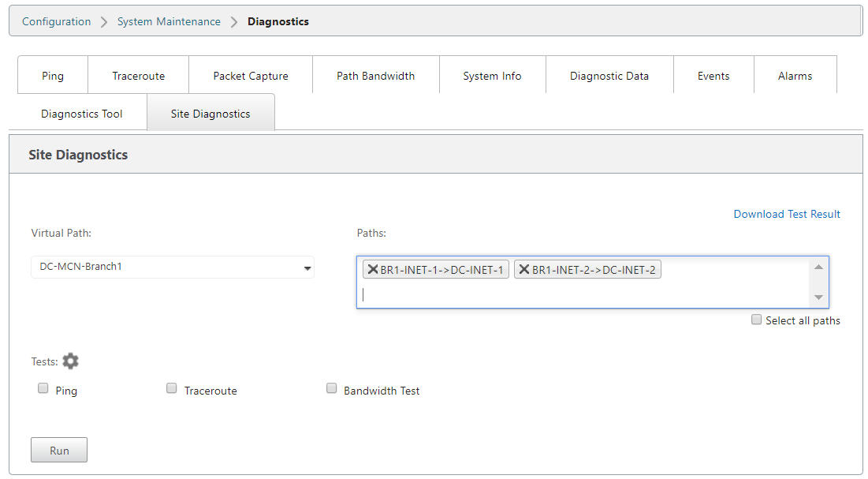868x479 pixels.
Task: Click the Download Test Result link
Action: pyautogui.click(x=787, y=214)
